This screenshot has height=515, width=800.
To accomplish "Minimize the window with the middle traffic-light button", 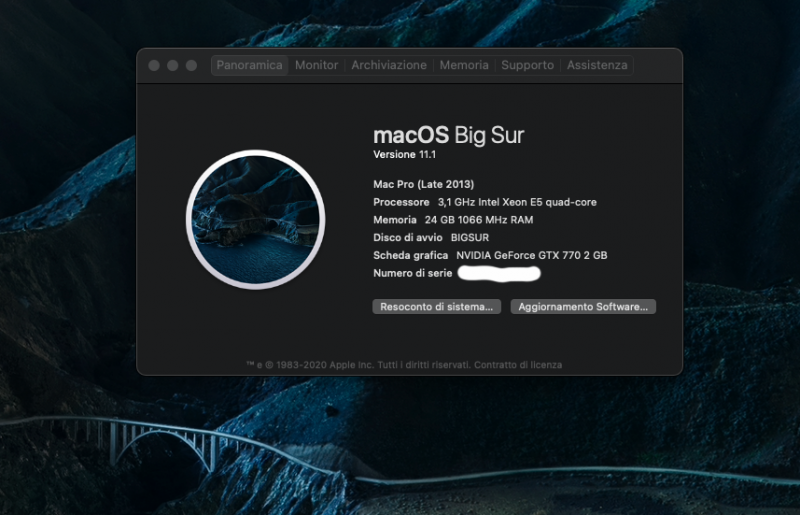I will click(x=172, y=65).
